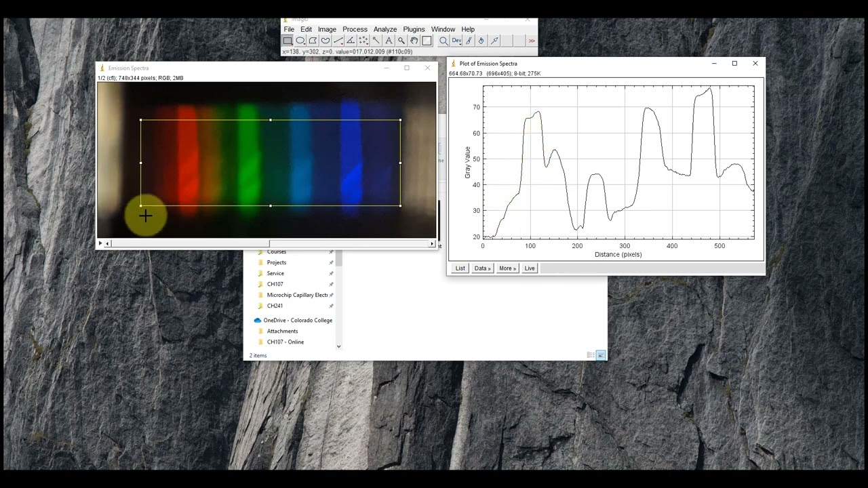
Task: Switch Explorer to details view icon
Action: (x=591, y=355)
